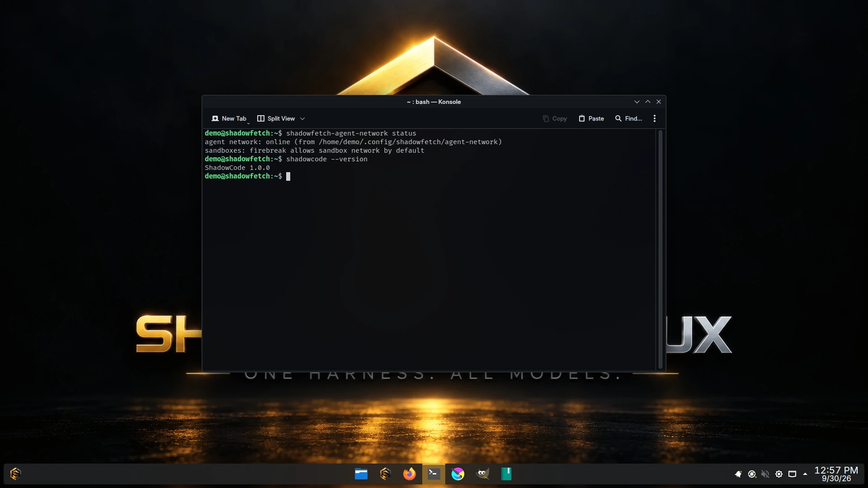Minimize the Konsole window

click(x=637, y=102)
